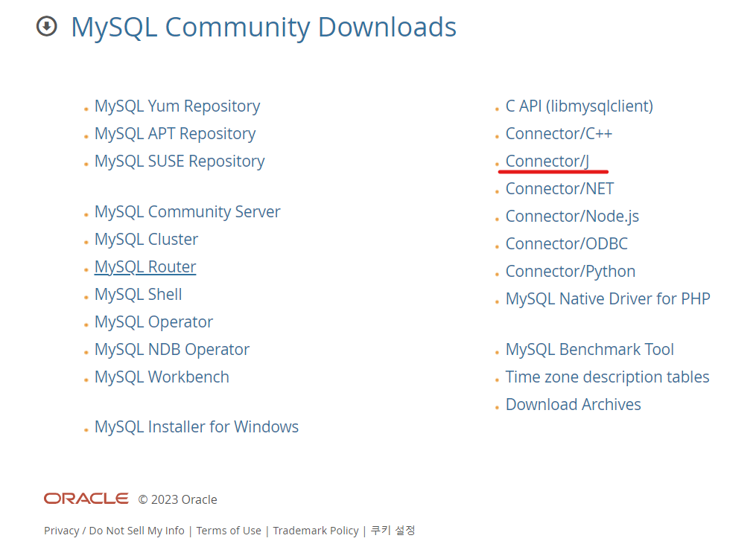Open MySQL Shell download page

click(x=138, y=294)
